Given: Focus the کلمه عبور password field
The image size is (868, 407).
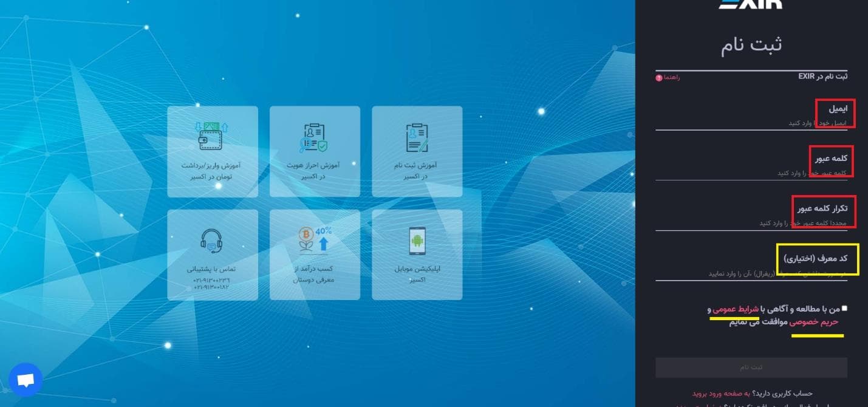Looking at the screenshot, I should click(751, 173).
